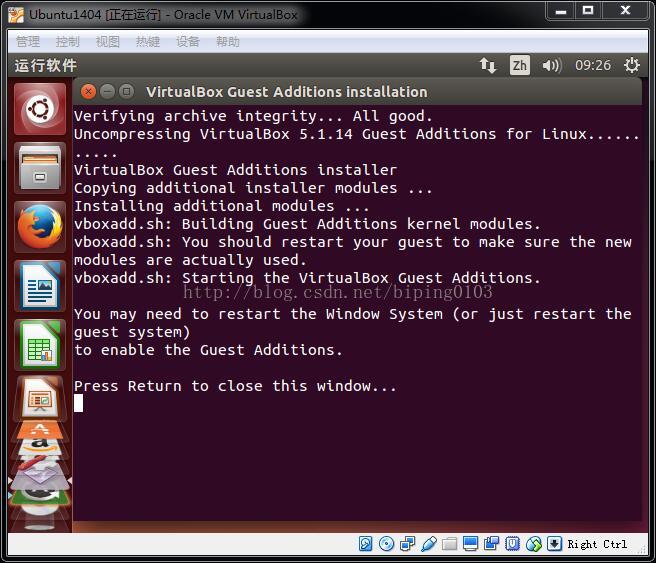This screenshot has width=656, height=563.
Task: Open the Zh input method indicator
Action: point(520,65)
